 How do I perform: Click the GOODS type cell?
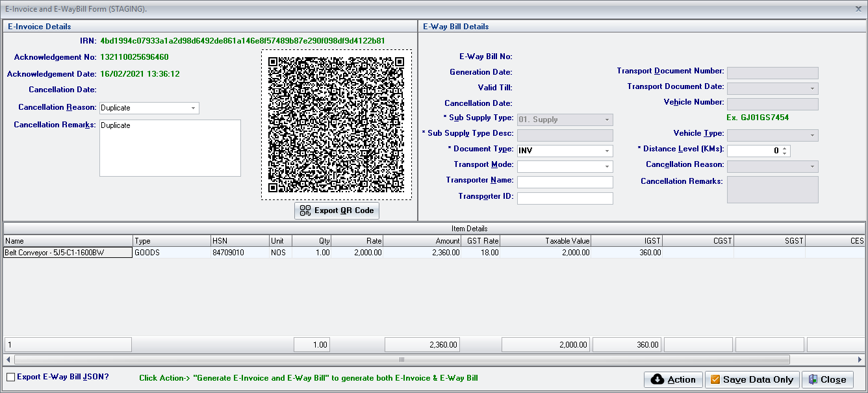tap(172, 253)
